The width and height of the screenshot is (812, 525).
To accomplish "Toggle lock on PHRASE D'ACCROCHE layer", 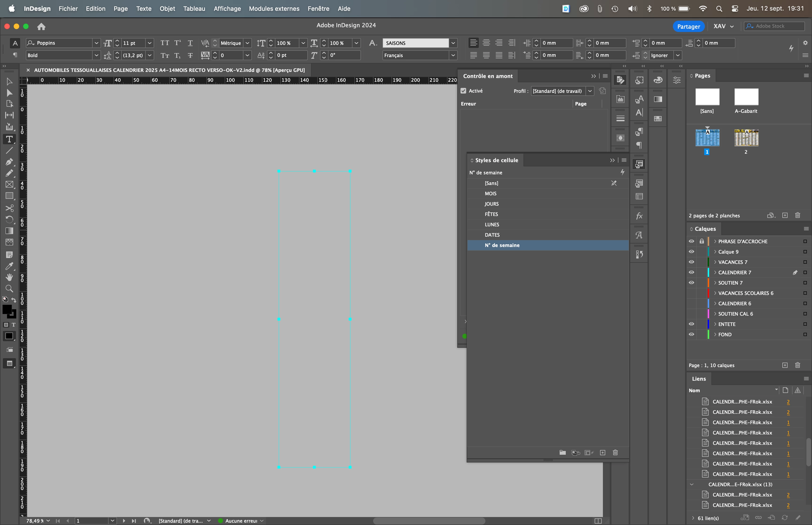I will pos(702,241).
